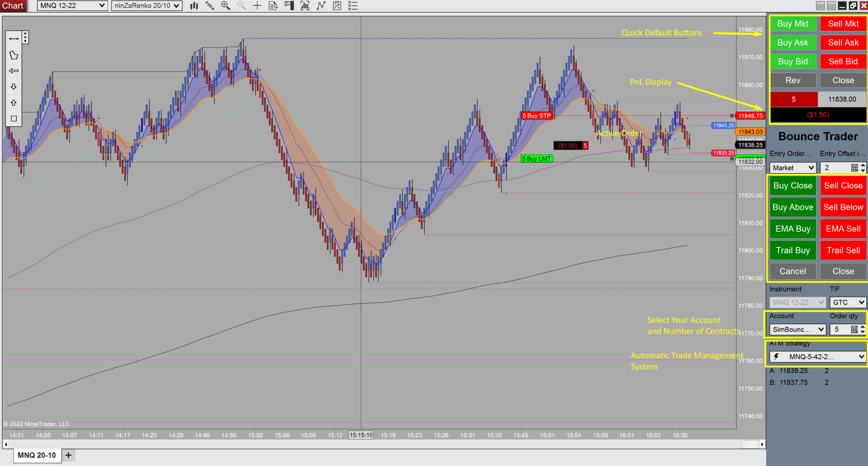
Task: Click the Trail Buy button
Action: click(792, 250)
